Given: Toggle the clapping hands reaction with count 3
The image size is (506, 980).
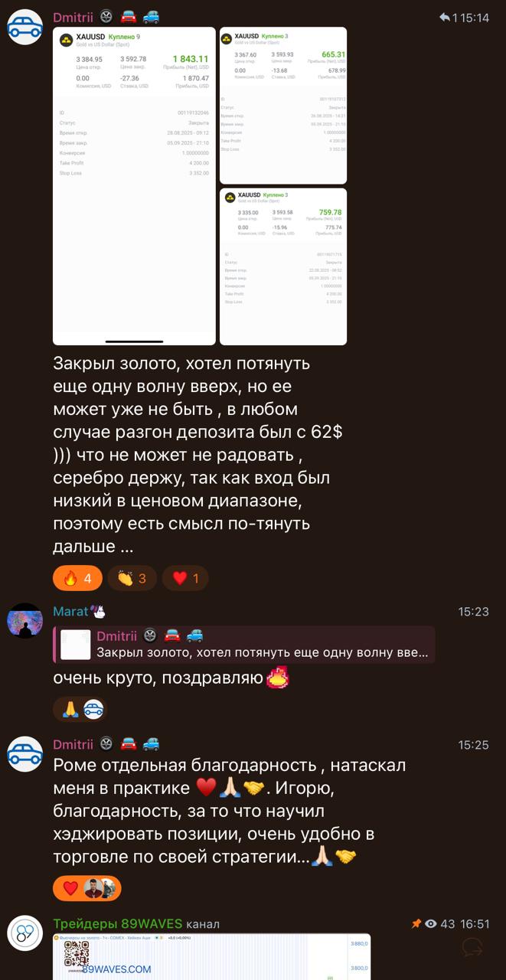Looking at the screenshot, I should point(132,578).
